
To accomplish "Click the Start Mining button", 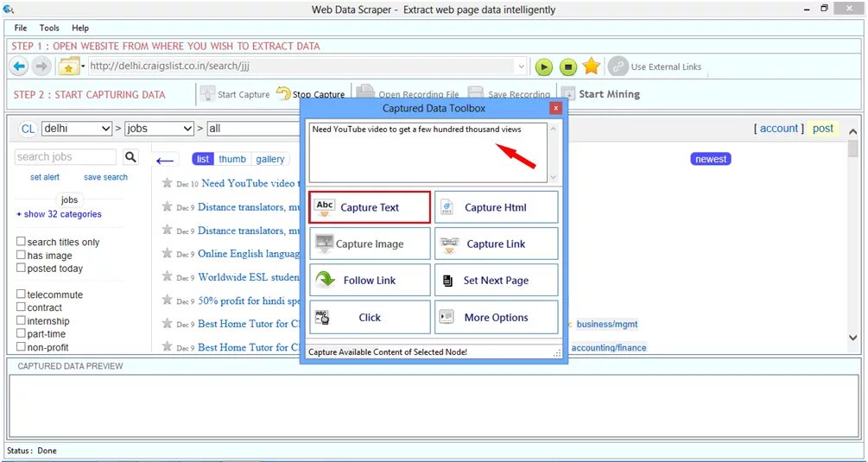I will point(601,94).
